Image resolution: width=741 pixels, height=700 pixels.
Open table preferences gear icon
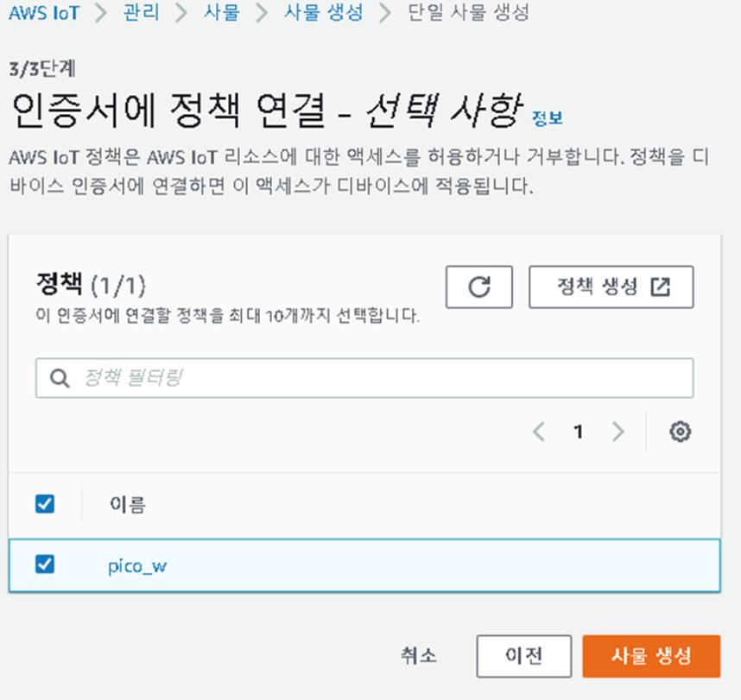pyautogui.click(x=680, y=432)
